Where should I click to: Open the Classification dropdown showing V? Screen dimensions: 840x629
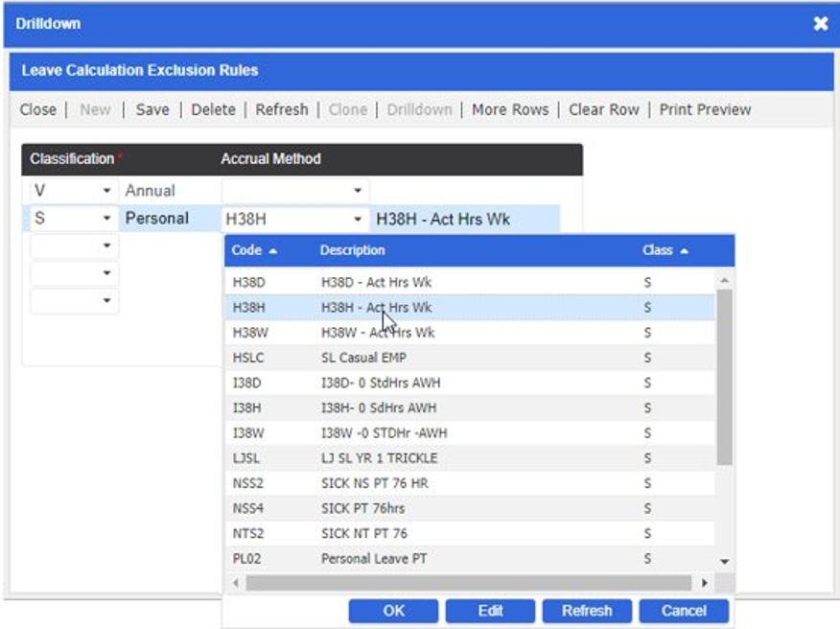click(106, 191)
